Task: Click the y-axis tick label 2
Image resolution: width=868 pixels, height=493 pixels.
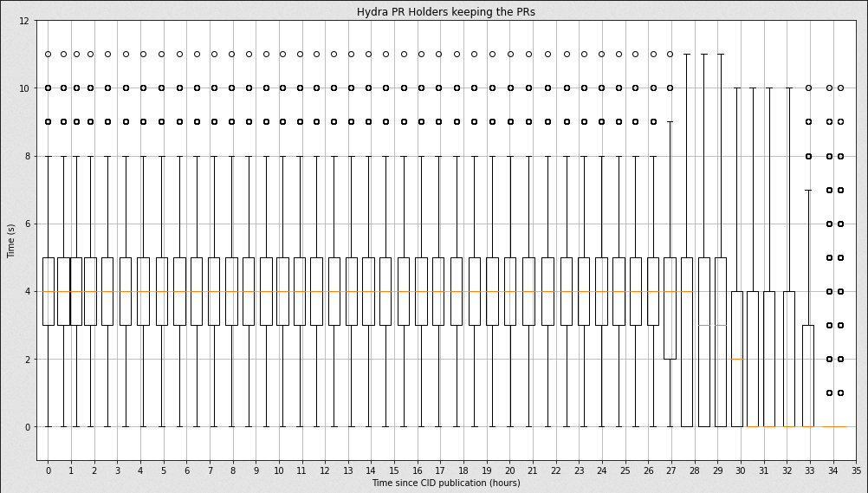Action: [27, 360]
